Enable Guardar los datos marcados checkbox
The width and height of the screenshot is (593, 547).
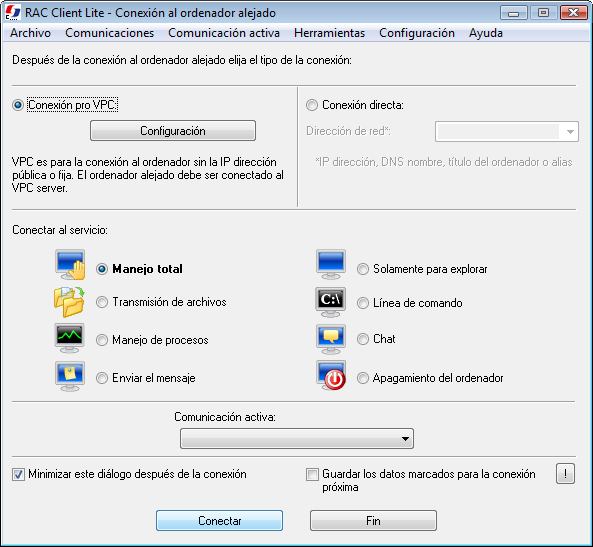[x=312, y=474]
